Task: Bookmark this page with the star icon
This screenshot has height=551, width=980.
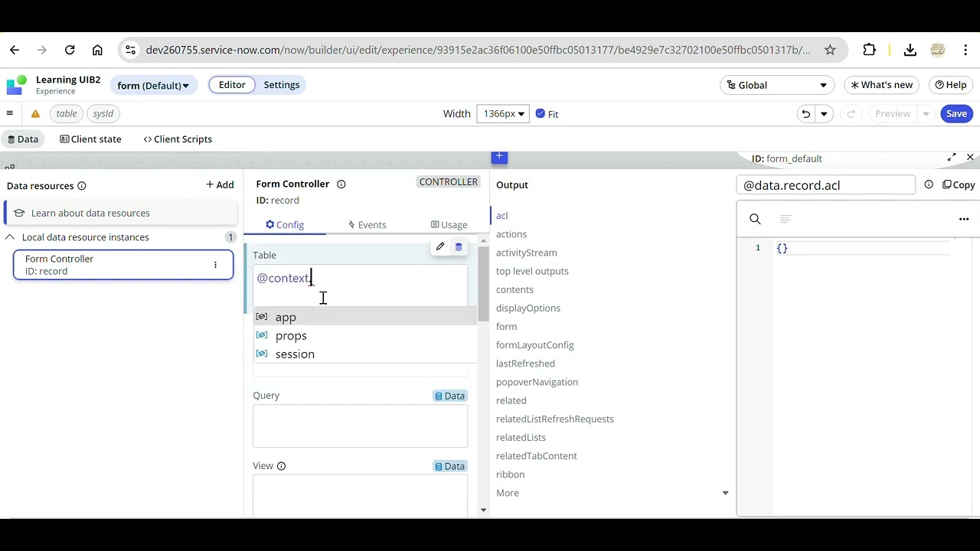Action: [830, 50]
